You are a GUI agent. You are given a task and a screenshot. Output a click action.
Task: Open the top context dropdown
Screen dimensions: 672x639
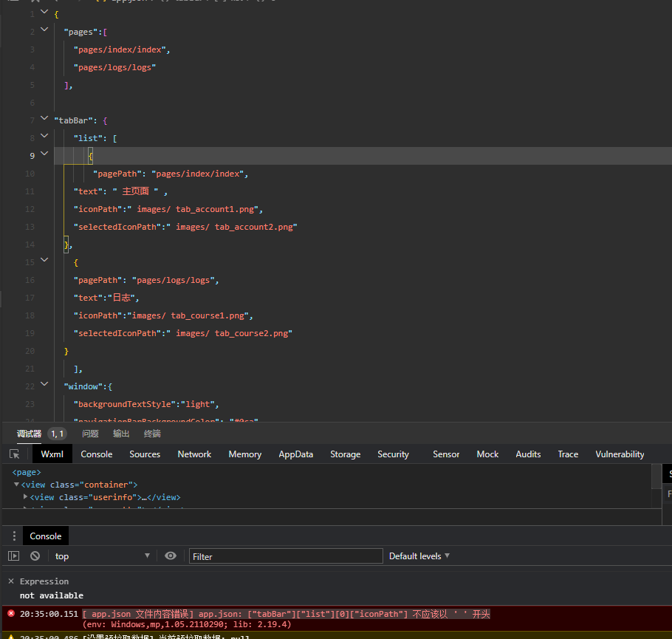click(102, 556)
